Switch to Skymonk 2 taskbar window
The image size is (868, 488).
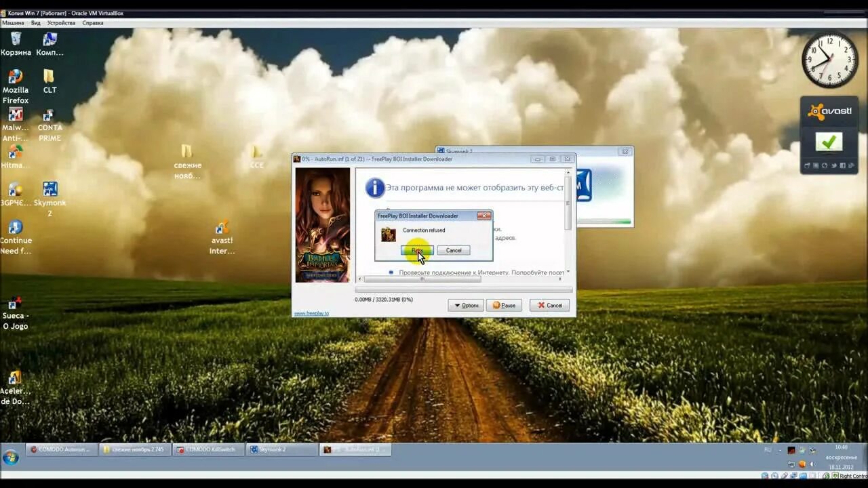tap(281, 449)
